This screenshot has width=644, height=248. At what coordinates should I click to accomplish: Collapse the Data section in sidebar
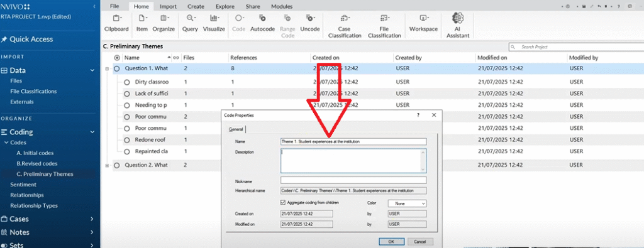click(x=92, y=70)
